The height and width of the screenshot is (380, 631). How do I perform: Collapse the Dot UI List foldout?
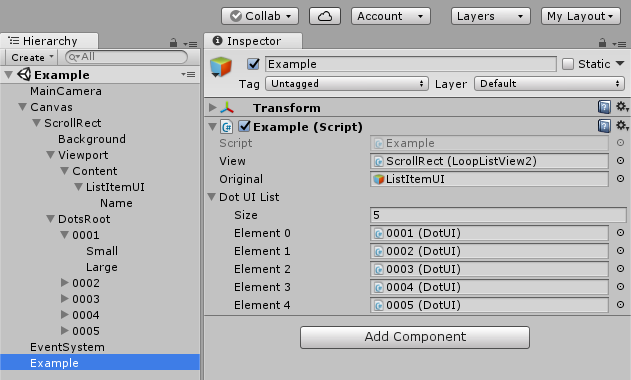(212, 197)
